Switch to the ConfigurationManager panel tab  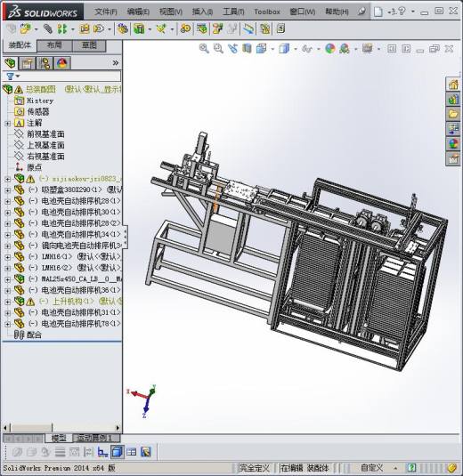[45, 63]
